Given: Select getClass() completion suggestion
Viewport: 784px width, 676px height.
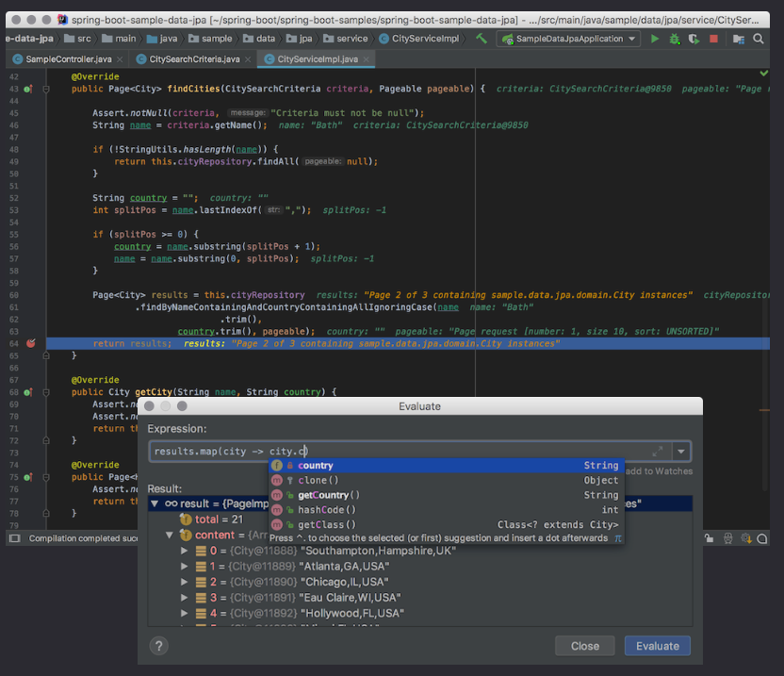Looking at the screenshot, I should pyautogui.click(x=447, y=524).
